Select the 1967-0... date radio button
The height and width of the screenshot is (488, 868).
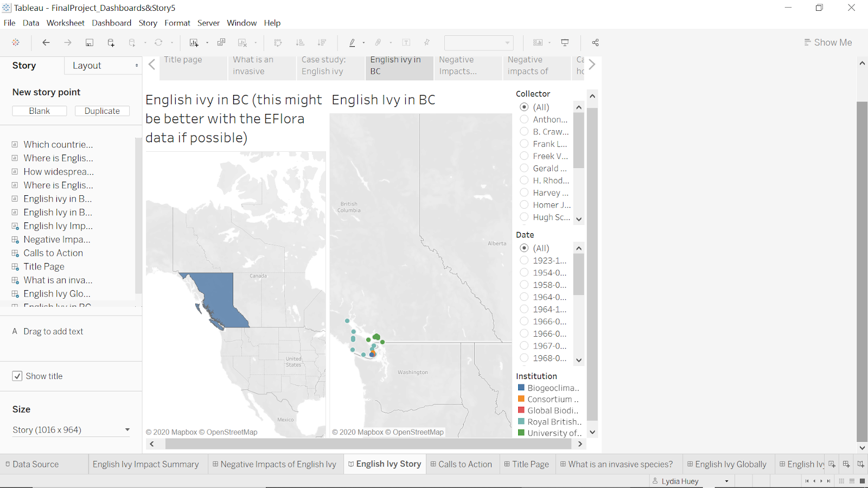(524, 345)
